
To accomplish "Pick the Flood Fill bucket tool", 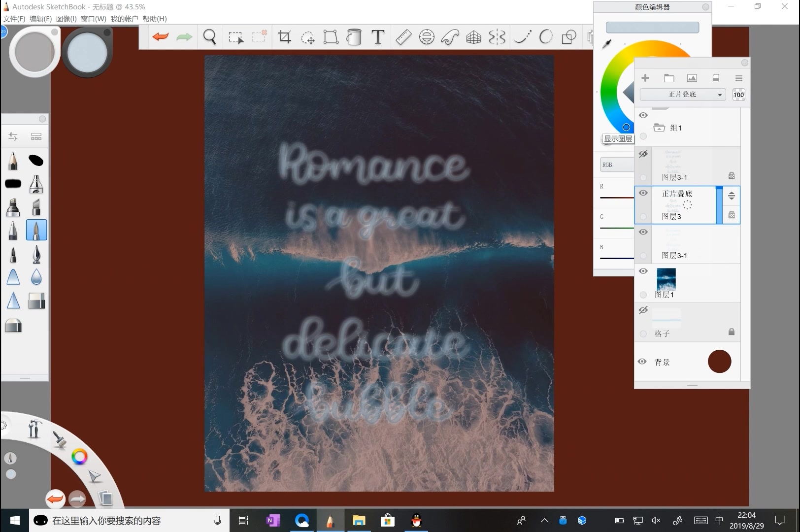I will point(354,37).
